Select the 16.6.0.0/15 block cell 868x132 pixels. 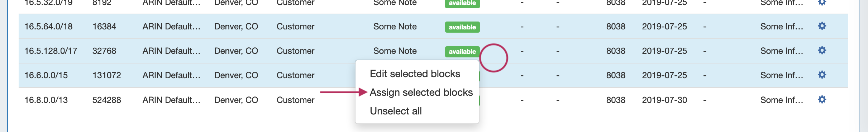point(46,75)
